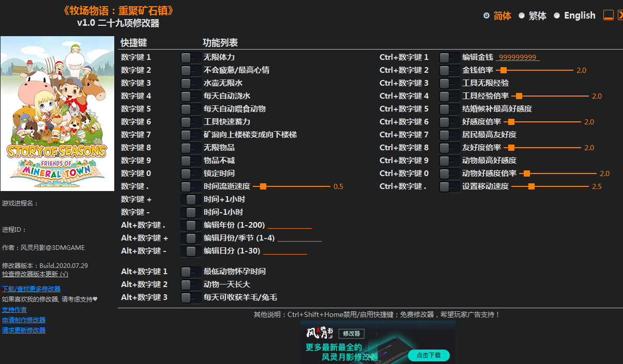
Task: Enable the 工具经验倍率 toggle
Action: click(449, 96)
